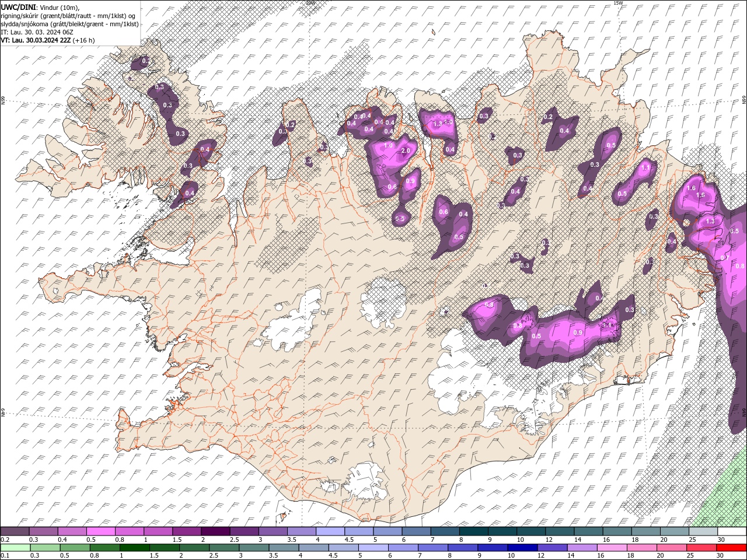Click the 'rigning/skúrir' description line

click(x=69, y=16)
